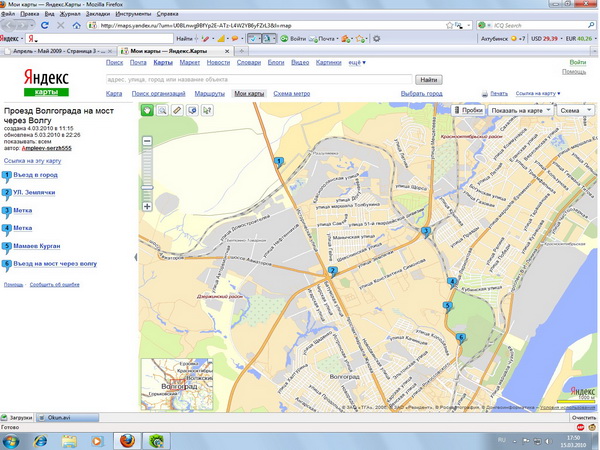Open the Схема метро link

[x=292, y=93]
